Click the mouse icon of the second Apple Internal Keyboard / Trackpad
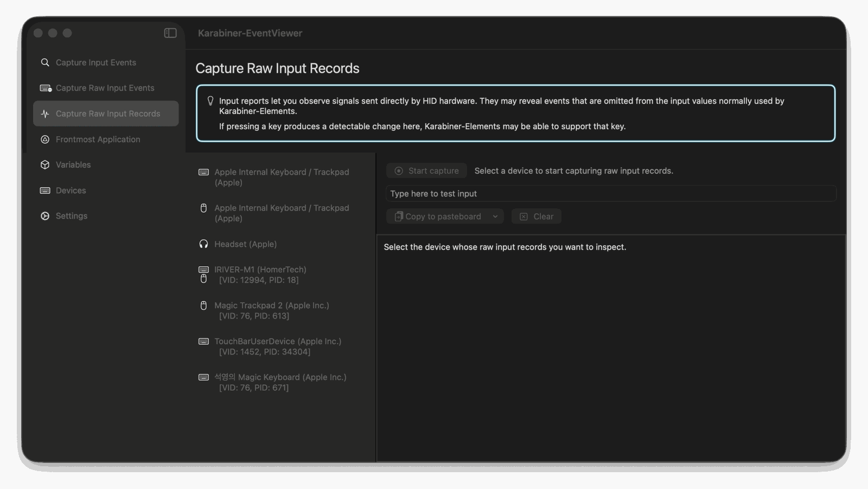868x489 pixels. [x=203, y=208]
